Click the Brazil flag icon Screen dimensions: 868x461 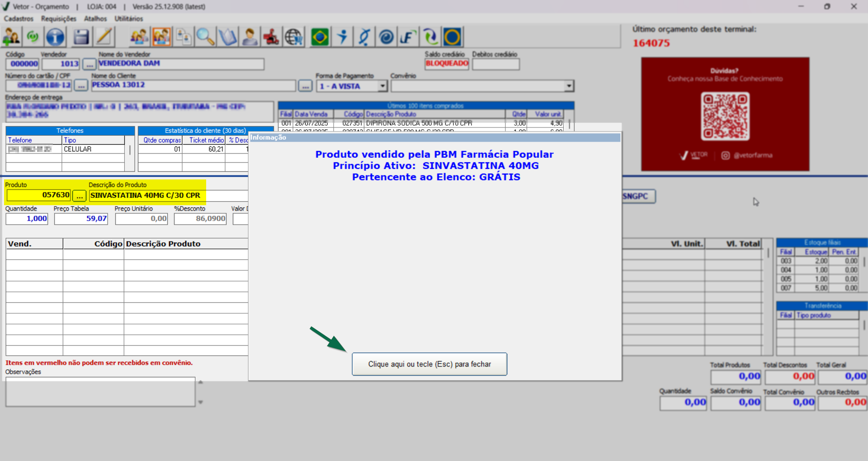320,37
